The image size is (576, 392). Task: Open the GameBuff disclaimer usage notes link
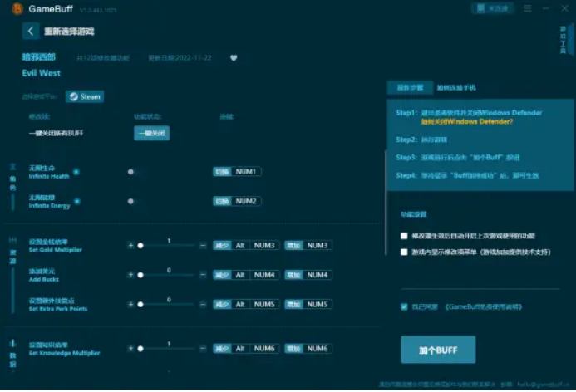tap(484, 306)
